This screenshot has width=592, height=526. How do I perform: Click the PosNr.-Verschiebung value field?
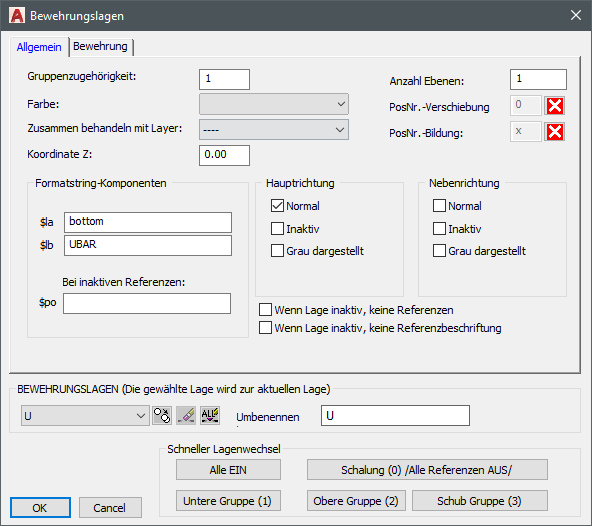click(x=526, y=105)
